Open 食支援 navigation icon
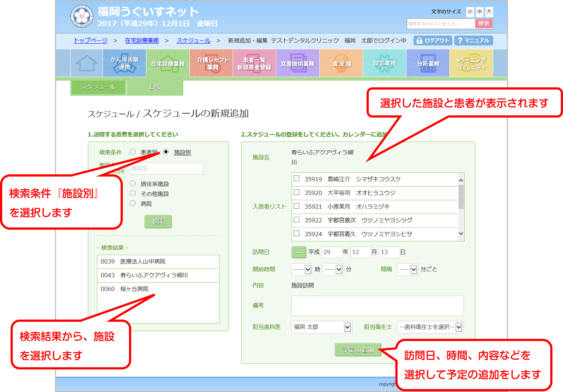 [x=341, y=63]
